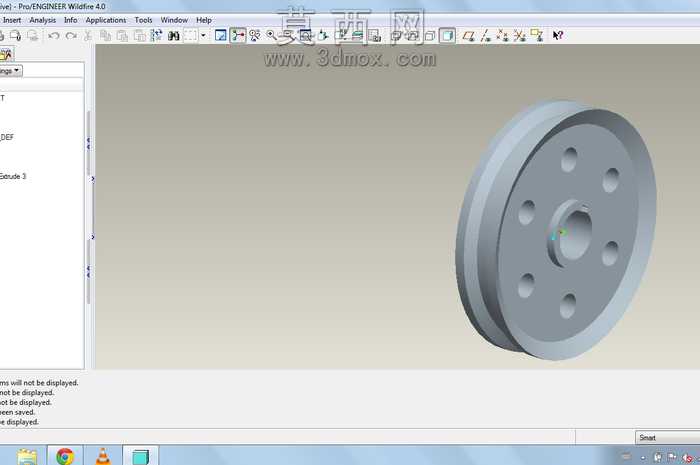Image resolution: width=700 pixels, height=465 pixels.
Task: Toggle datum axes display
Action: click(x=486, y=36)
